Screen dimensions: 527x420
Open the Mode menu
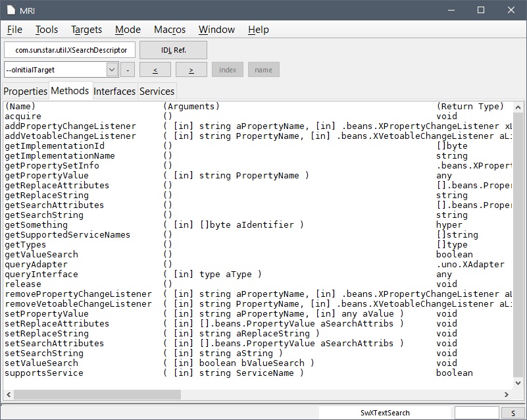coord(128,30)
